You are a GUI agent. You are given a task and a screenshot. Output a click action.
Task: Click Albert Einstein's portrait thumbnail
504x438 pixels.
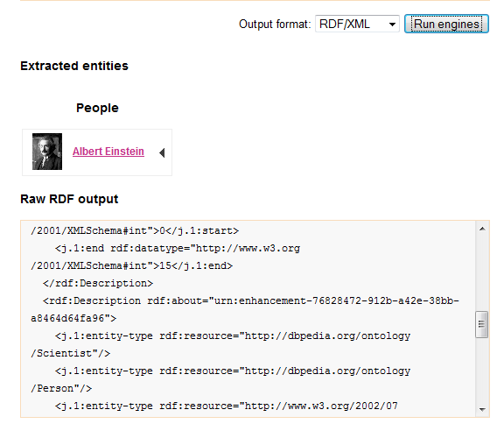coord(47,152)
